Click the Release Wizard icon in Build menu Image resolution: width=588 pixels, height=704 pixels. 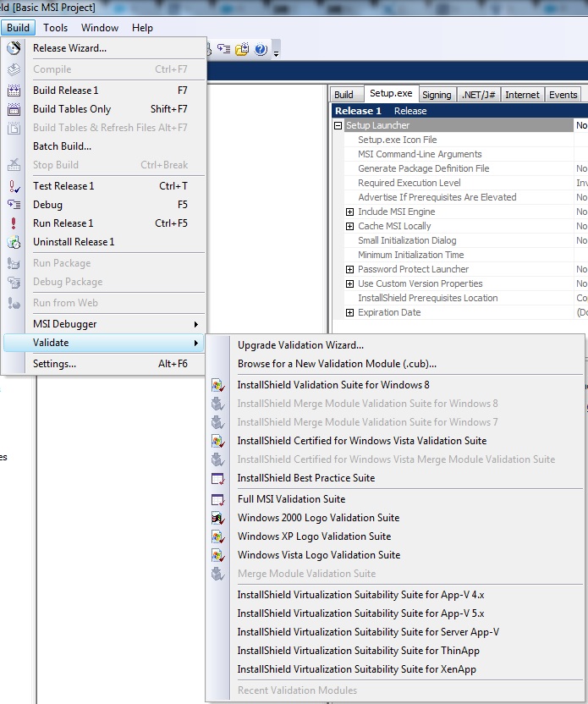(x=14, y=48)
